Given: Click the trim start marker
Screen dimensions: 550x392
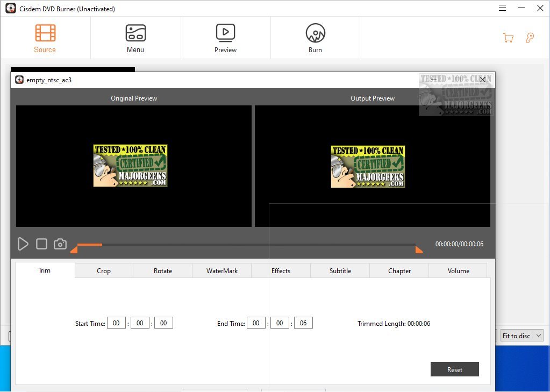Looking at the screenshot, I should tap(74, 250).
